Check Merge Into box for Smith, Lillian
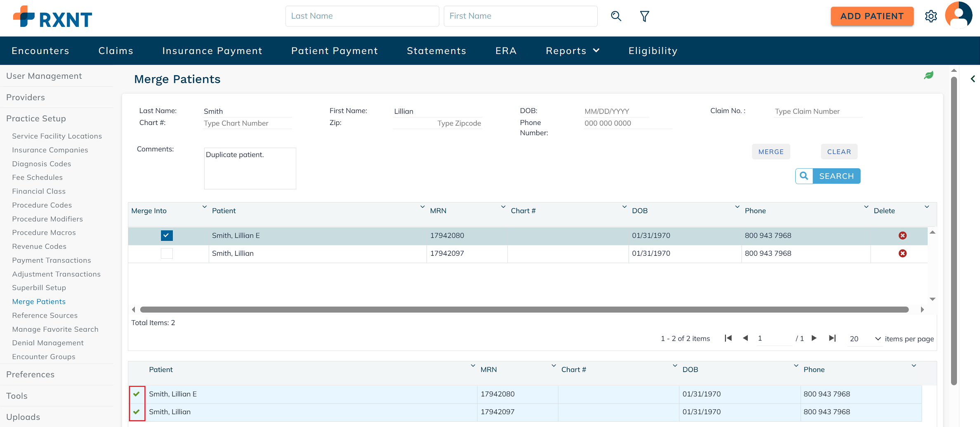Image resolution: width=980 pixels, height=427 pixels. [x=167, y=253]
